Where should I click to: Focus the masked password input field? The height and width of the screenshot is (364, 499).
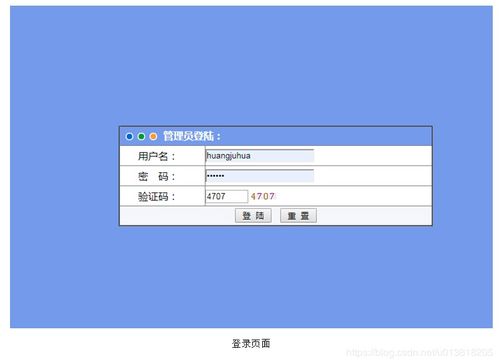(260, 176)
